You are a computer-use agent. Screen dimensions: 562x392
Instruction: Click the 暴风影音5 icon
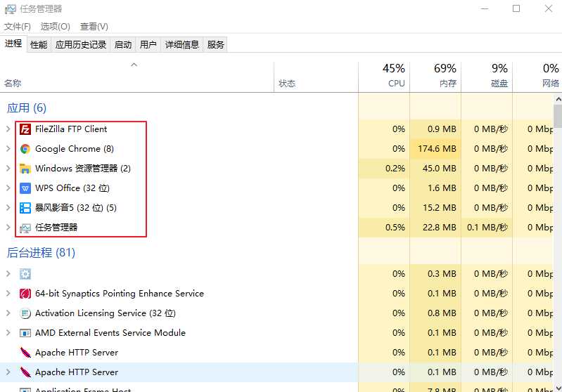25,208
